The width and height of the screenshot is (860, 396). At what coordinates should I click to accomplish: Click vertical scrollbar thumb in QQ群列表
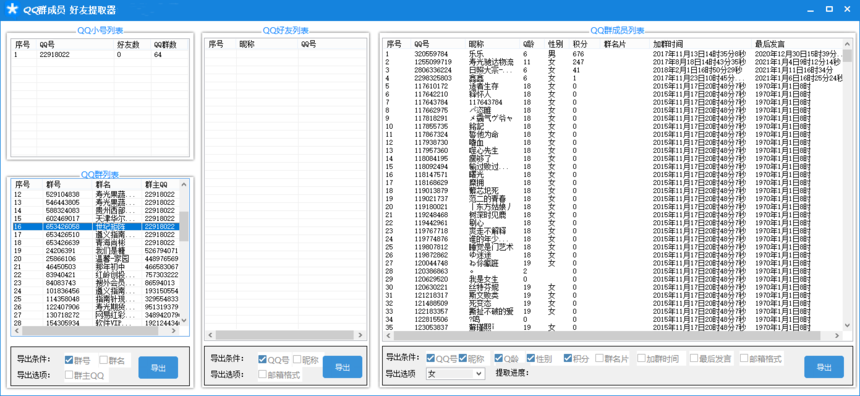click(x=184, y=226)
